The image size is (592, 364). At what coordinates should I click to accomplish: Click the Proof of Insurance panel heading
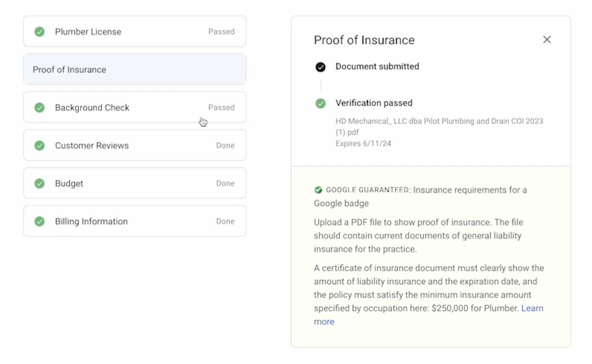364,40
